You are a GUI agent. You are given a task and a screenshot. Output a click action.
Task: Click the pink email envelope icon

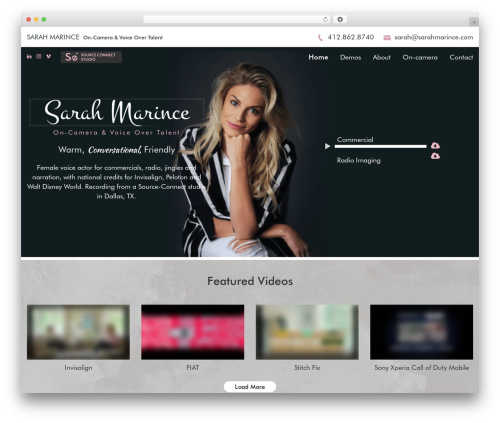[x=387, y=38]
